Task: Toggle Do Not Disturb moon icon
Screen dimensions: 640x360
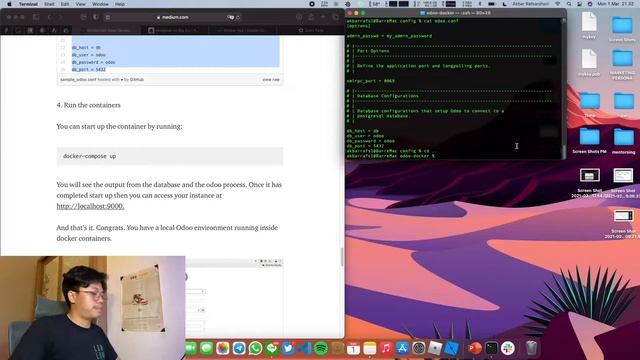Action: pos(504,4)
